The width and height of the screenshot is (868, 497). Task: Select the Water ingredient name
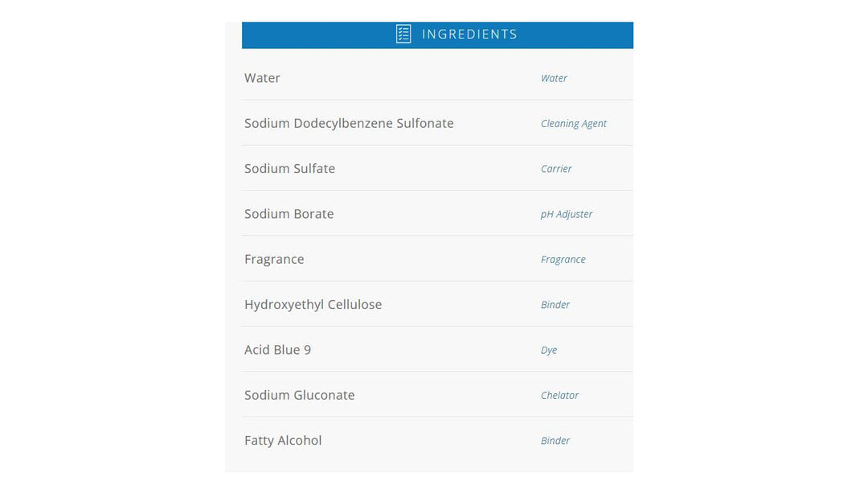262,78
